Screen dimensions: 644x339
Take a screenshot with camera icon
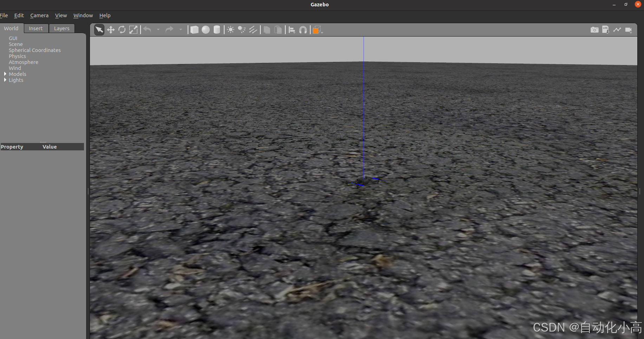click(594, 30)
